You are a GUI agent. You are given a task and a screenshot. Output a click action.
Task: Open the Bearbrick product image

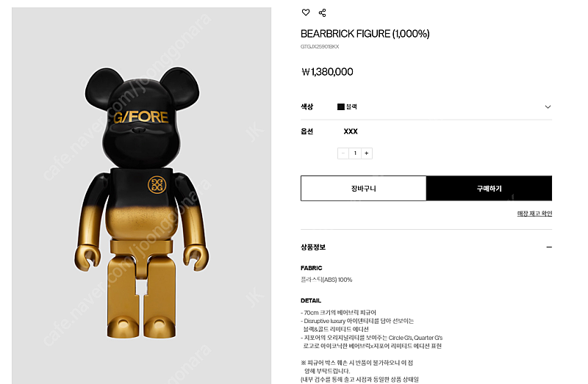141,195
